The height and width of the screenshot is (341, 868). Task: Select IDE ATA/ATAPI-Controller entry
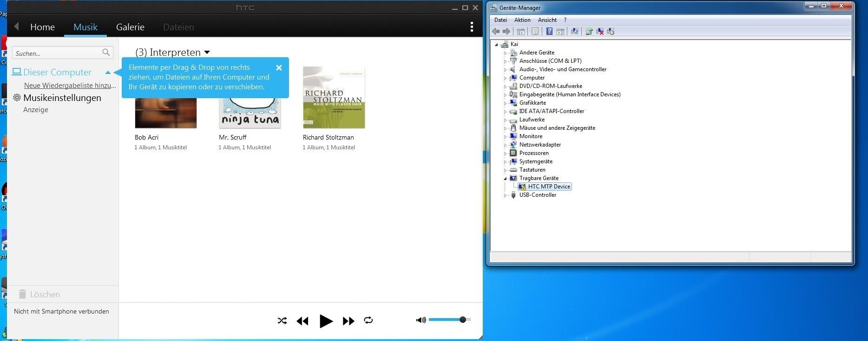point(552,111)
